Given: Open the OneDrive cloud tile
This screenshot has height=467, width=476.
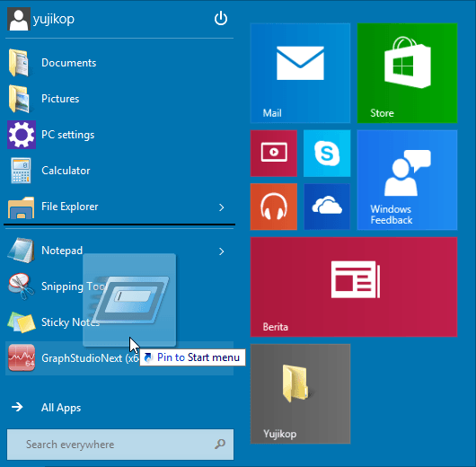Looking at the screenshot, I should tap(327, 207).
